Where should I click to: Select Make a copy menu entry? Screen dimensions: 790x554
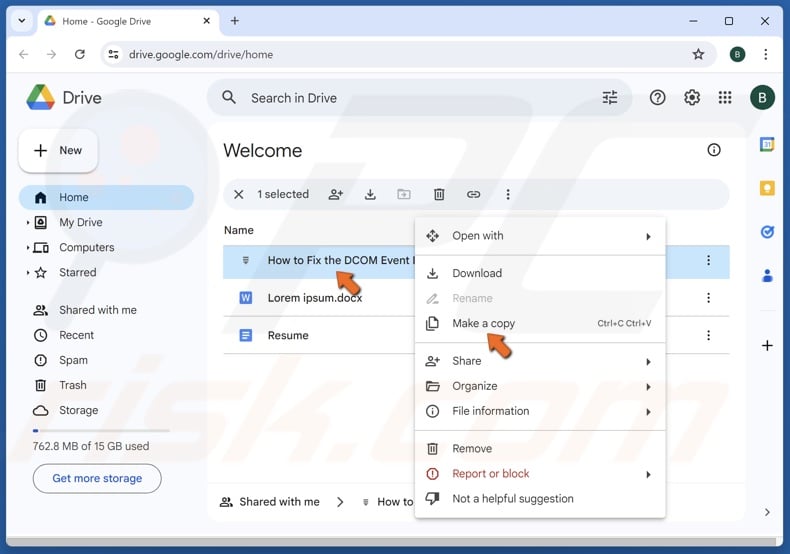click(x=540, y=323)
